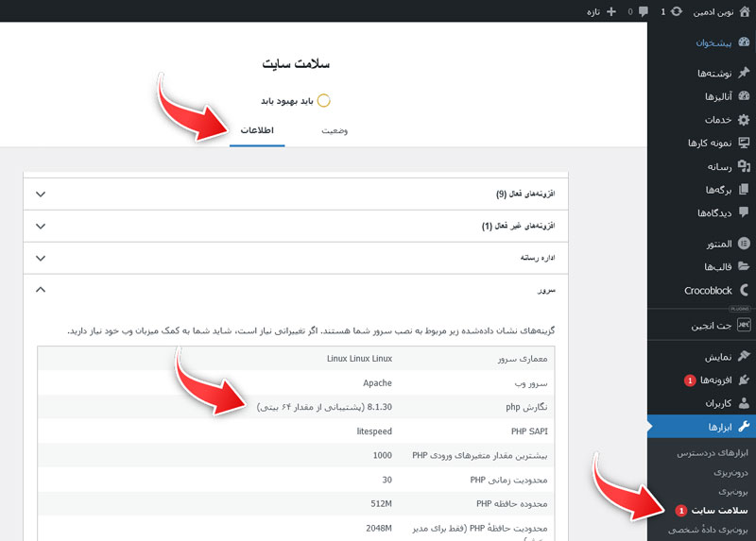The image size is (756, 541).
Task: Open the updates refresh icon in admin bar
Action: coord(677,11)
